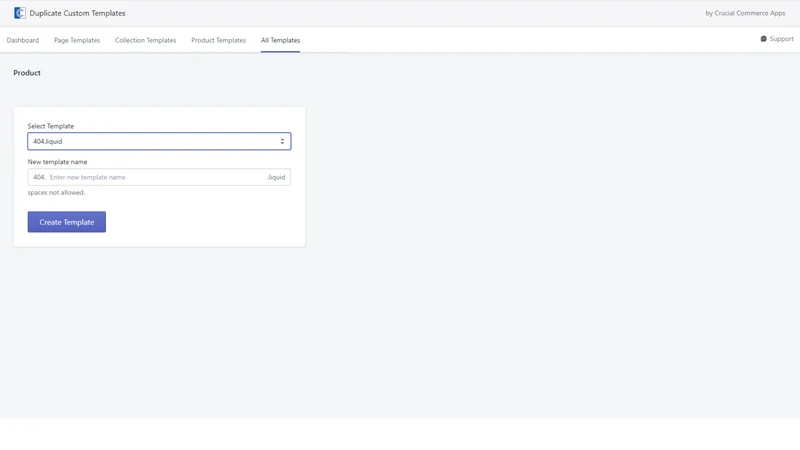Click the 'by Crucial Commerce Apps' text
This screenshot has height=450, width=800.
pos(745,13)
